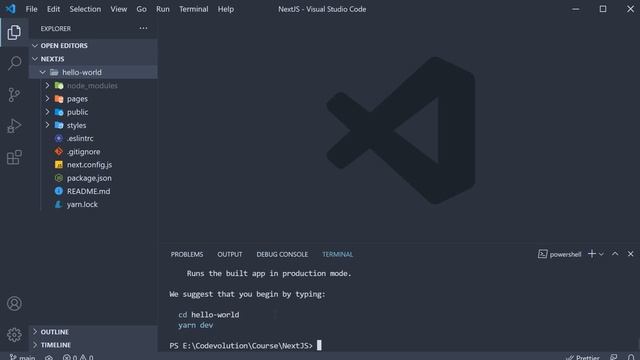Image resolution: width=640 pixels, height=360 pixels.
Task: Open the .eslintrc file
Action: (x=93, y=138)
